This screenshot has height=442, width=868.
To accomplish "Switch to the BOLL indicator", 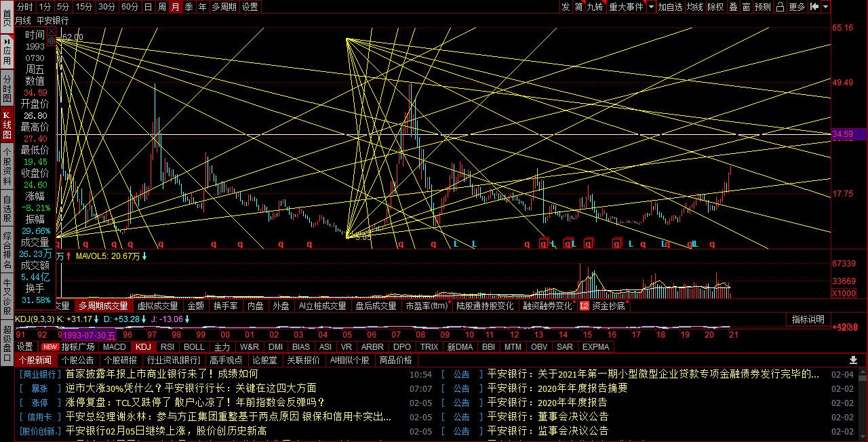I will point(194,346).
